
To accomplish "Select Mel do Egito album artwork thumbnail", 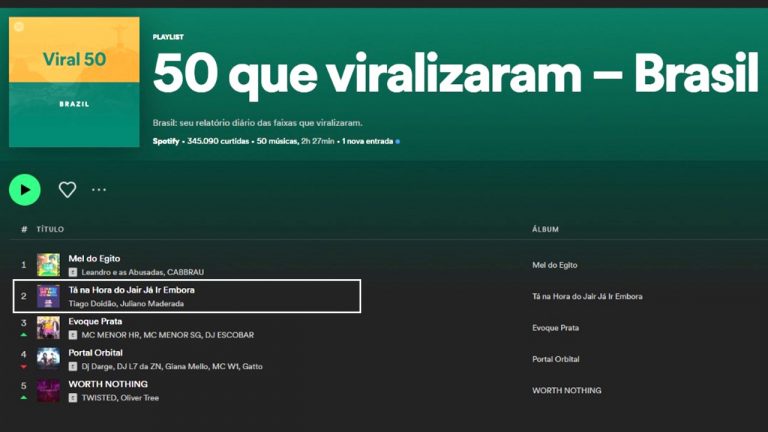I will click(x=48, y=265).
